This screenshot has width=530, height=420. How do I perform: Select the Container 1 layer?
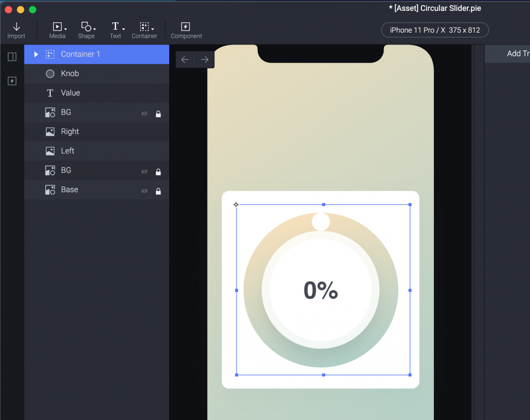click(x=97, y=54)
